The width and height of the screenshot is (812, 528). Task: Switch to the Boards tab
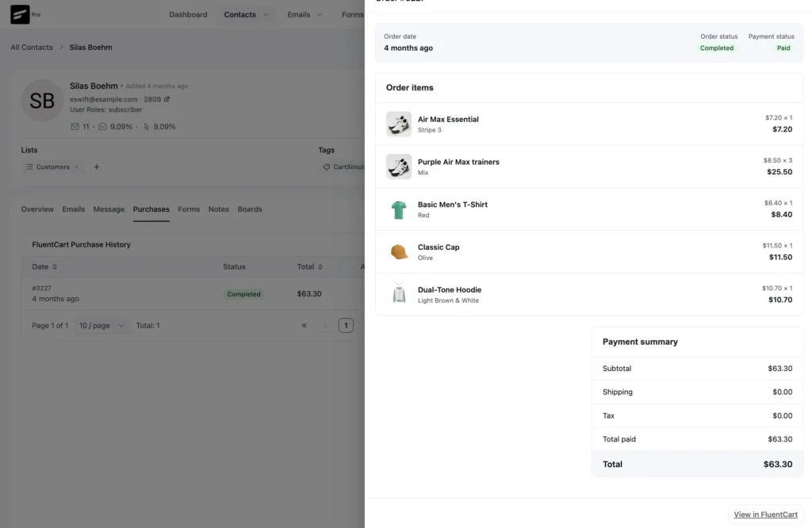(x=250, y=209)
